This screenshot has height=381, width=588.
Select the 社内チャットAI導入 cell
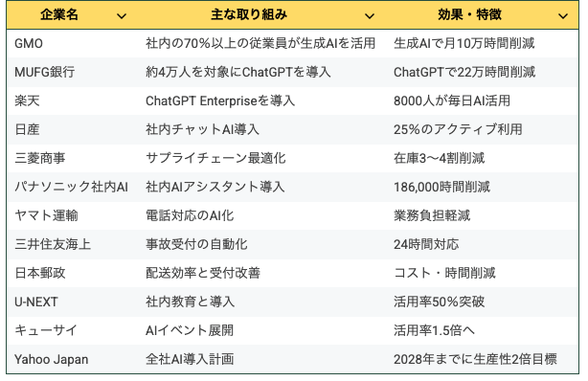[x=202, y=129]
